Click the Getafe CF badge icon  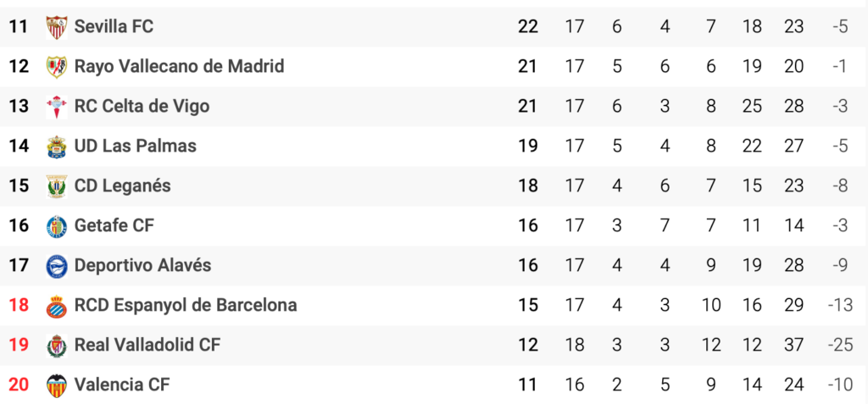point(57,226)
